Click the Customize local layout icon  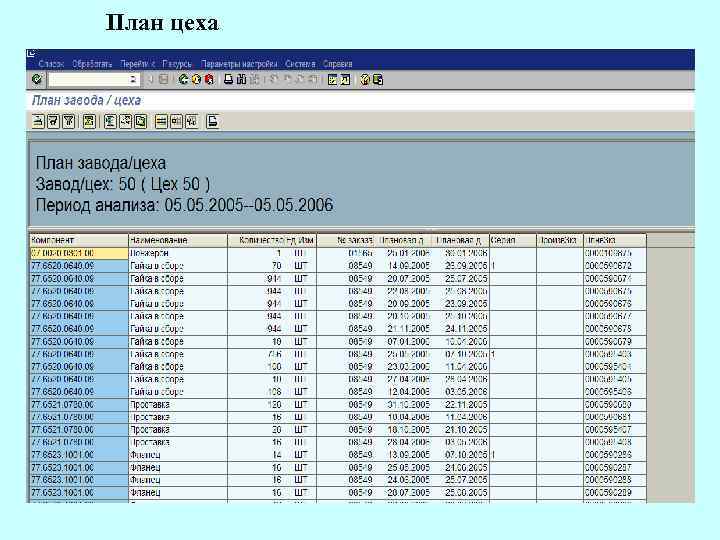[x=378, y=79]
